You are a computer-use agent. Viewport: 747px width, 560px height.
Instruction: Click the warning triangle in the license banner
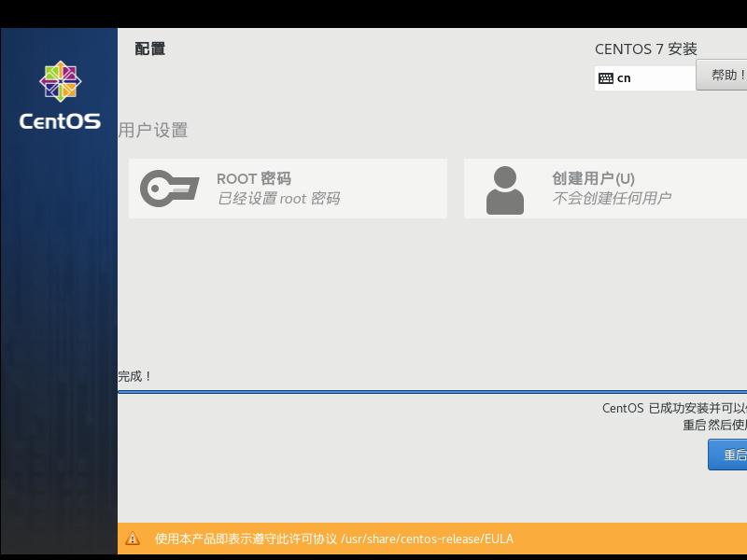(134, 539)
